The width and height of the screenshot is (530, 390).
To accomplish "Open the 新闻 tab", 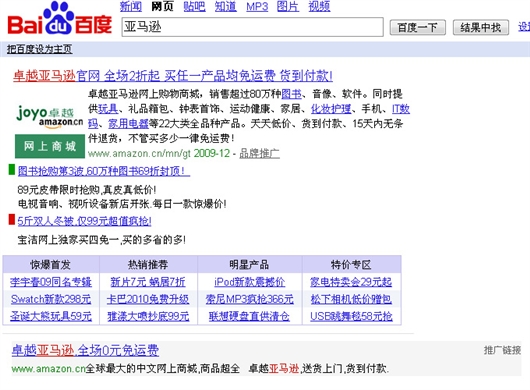I will point(131,6).
